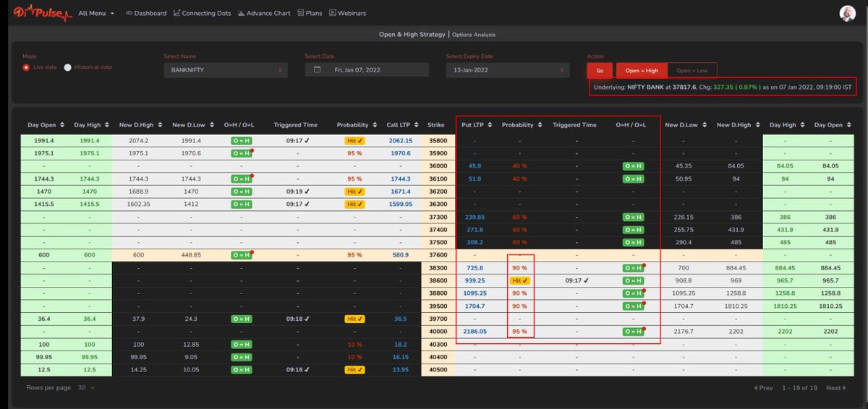This screenshot has width=868, height=409.
Task: Click the O=H badge in strike 36000 row
Action: coord(633,166)
